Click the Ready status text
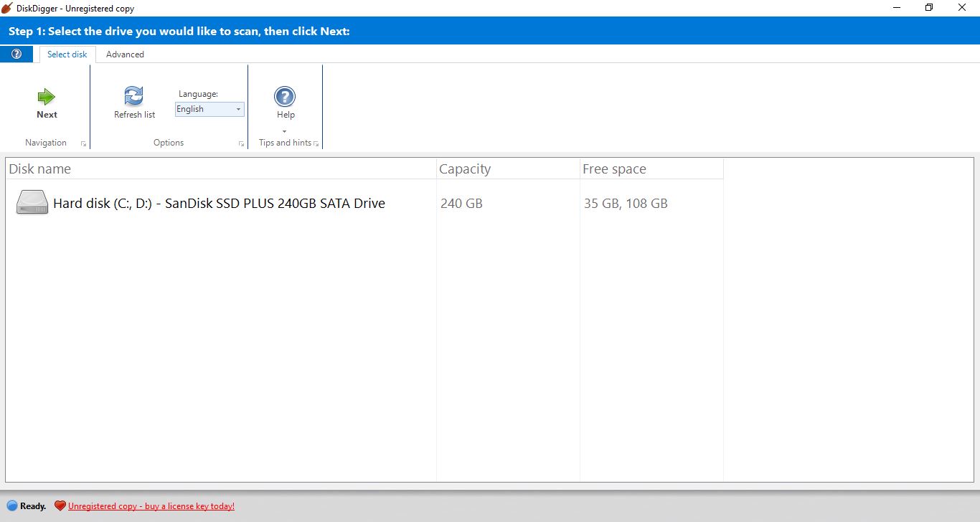The width and height of the screenshot is (980, 522). (x=33, y=506)
